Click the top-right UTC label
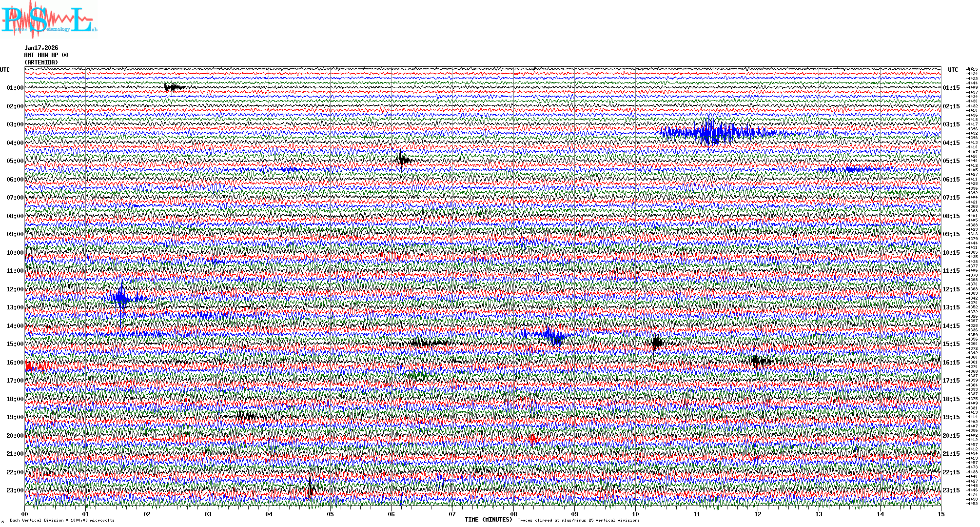 953,70
